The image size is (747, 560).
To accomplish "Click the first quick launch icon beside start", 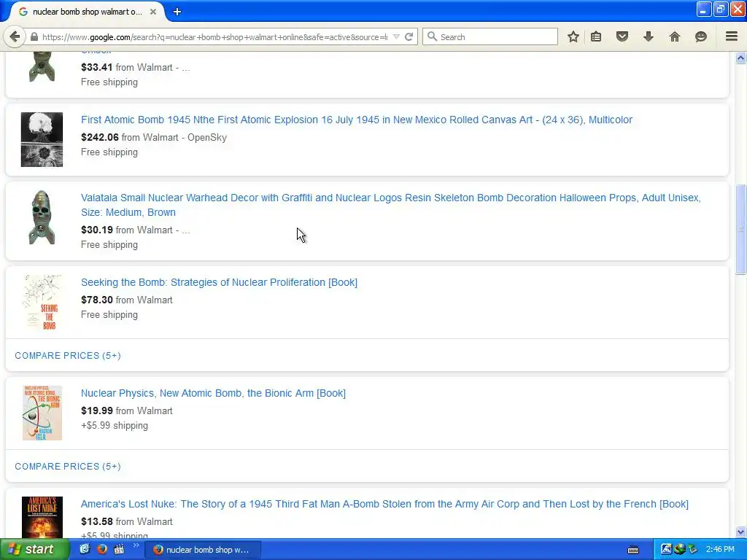I will click(85, 549).
